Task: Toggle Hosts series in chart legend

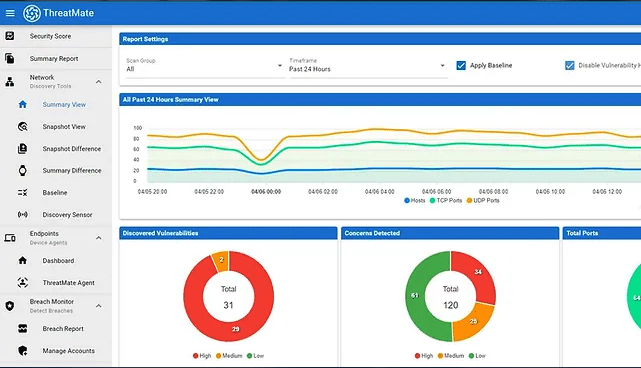Action: [x=415, y=200]
